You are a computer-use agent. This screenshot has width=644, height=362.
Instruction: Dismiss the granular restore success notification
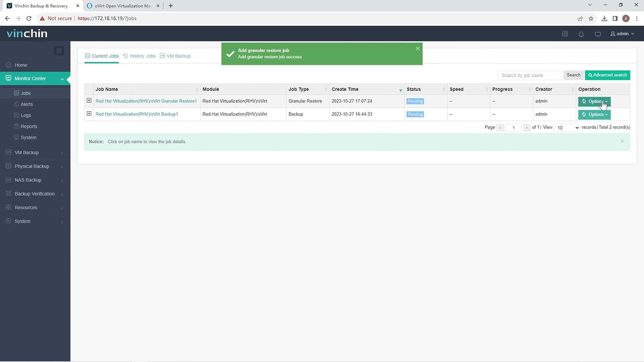point(418,49)
